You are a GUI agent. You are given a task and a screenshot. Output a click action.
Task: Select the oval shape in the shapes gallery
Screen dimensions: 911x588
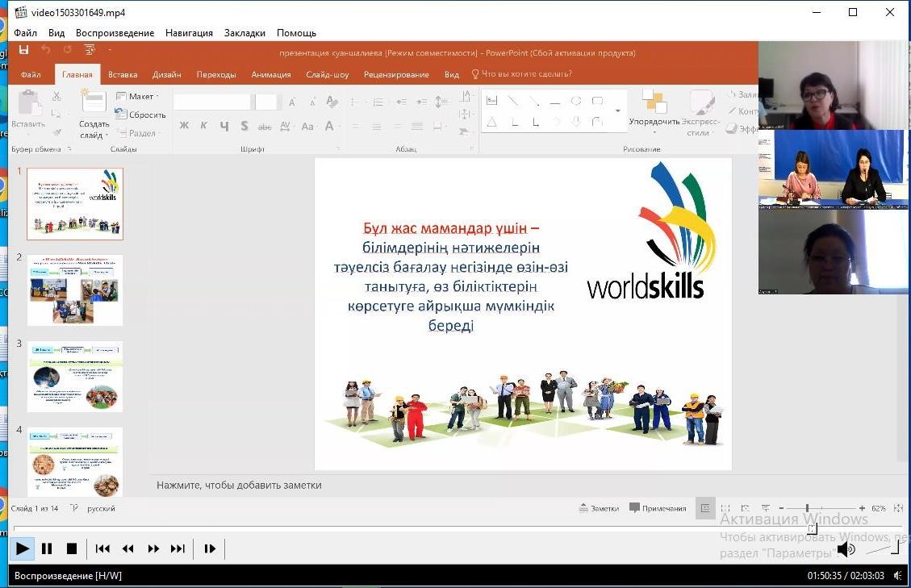coord(576,101)
